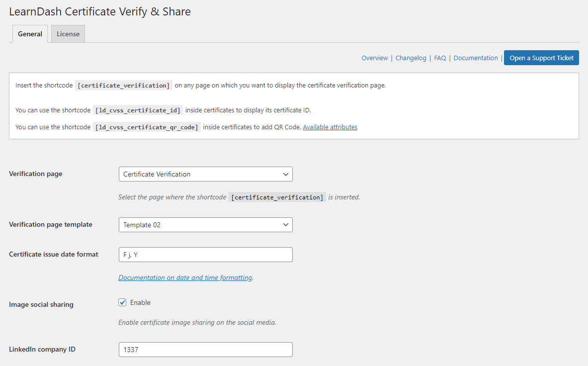Open Available attributes link for QR code
The height and width of the screenshot is (366, 588).
click(x=330, y=127)
